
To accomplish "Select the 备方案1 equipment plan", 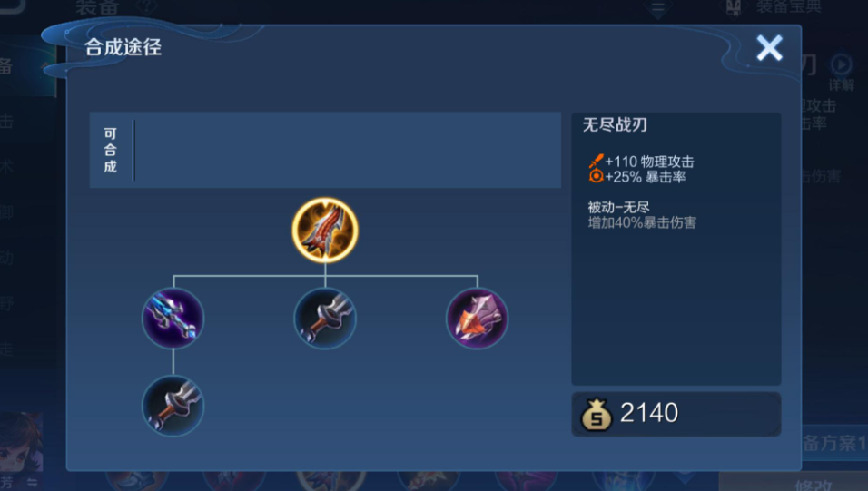I will pos(834,444).
